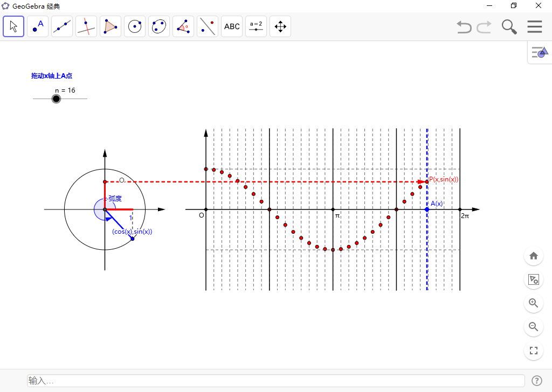552x392 pixels.
Task: Choose the Ellipse tool
Action: [x=159, y=26]
